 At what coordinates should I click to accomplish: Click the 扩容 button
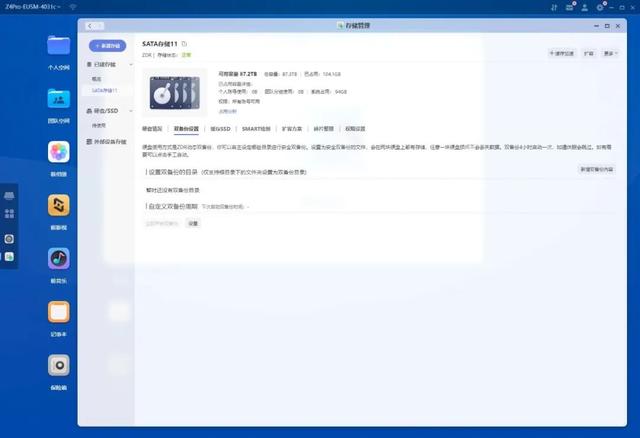point(589,53)
